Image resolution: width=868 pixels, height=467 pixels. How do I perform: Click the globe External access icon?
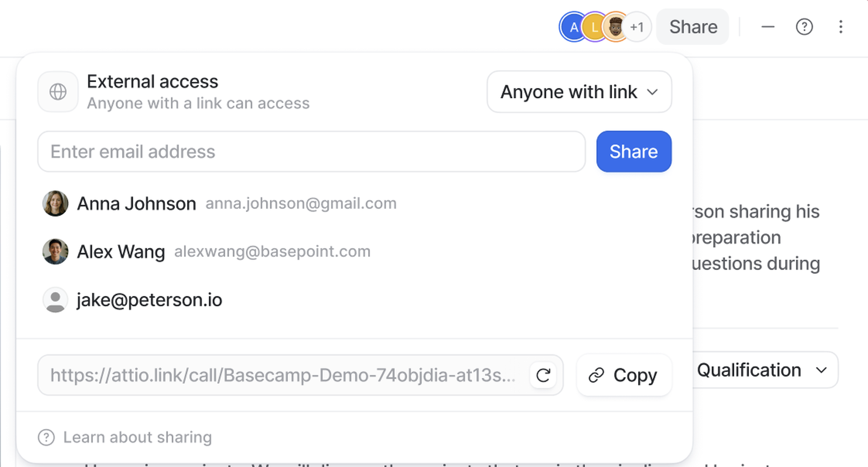click(58, 92)
